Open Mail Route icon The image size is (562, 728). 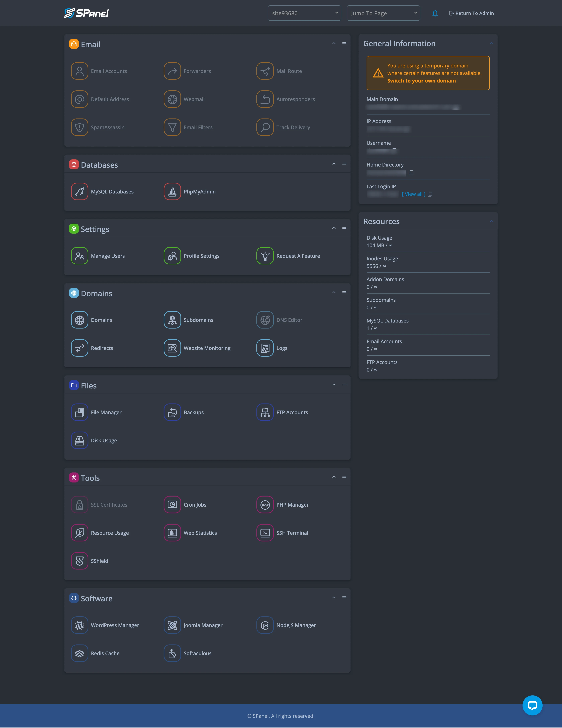point(265,71)
